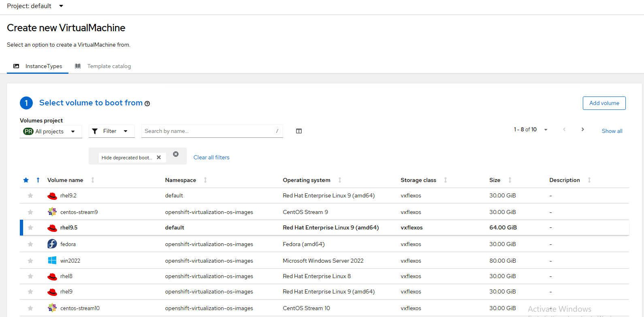
Task: Open the manage columns icon
Action: pos(299,131)
